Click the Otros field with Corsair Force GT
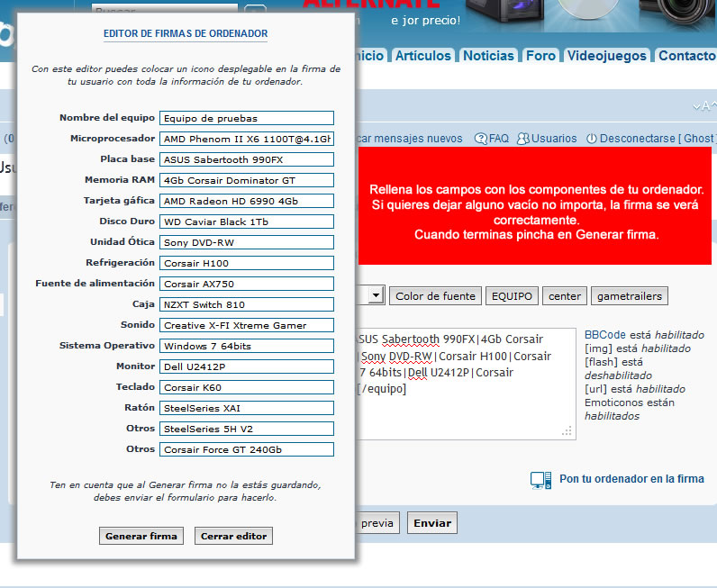The height and width of the screenshot is (588, 717). point(247,449)
